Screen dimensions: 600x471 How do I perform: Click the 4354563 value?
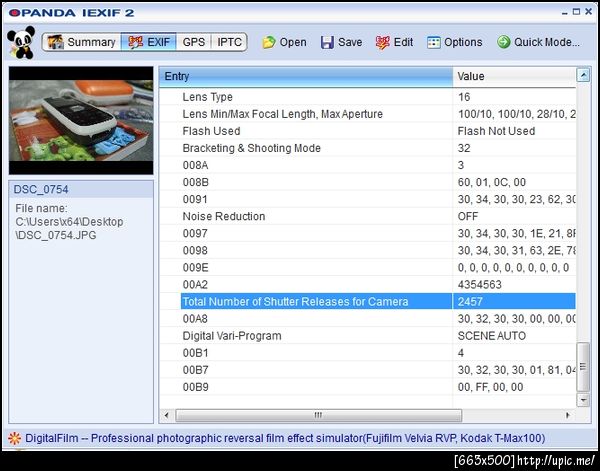(479, 285)
